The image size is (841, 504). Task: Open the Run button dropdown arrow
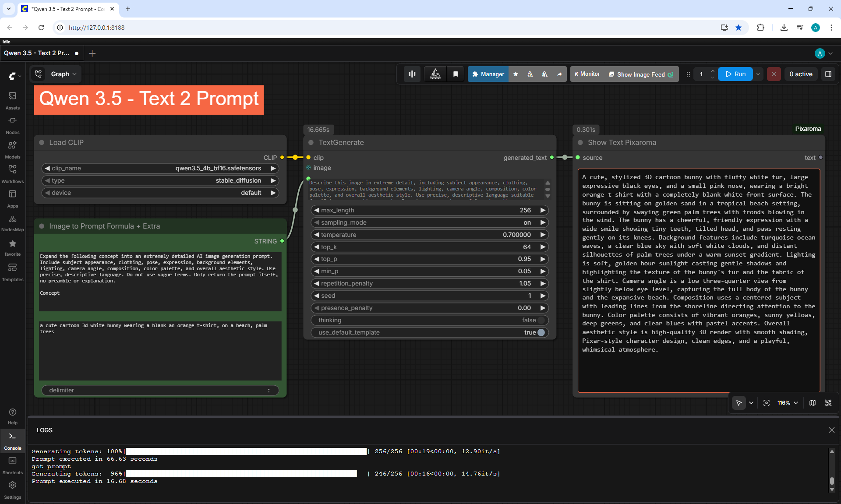(x=758, y=74)
